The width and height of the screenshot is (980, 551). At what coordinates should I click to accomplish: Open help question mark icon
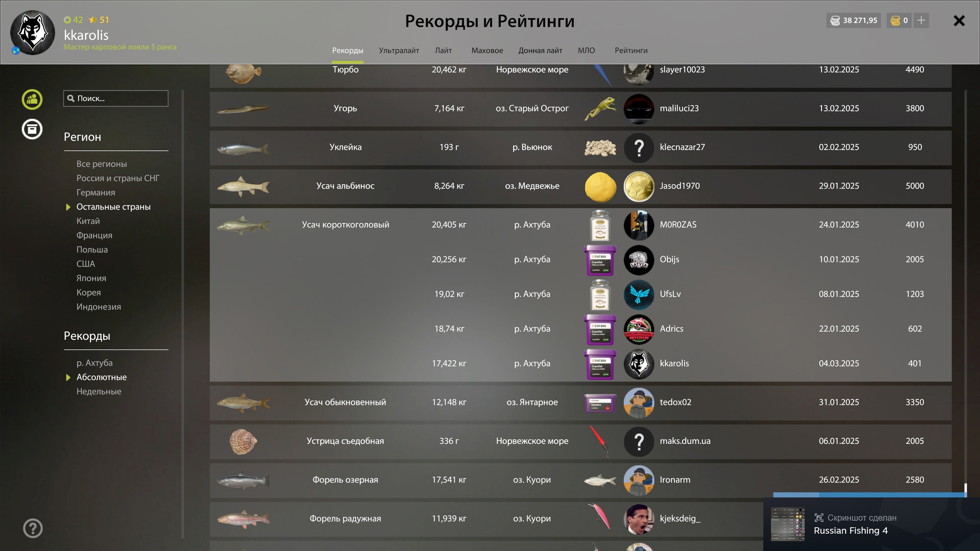tap(33, 528)
